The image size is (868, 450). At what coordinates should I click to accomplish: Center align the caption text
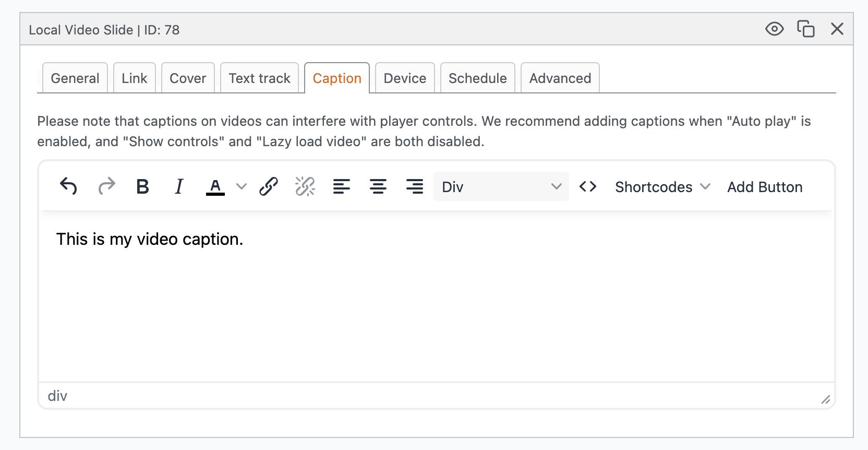tap(378, 186)
